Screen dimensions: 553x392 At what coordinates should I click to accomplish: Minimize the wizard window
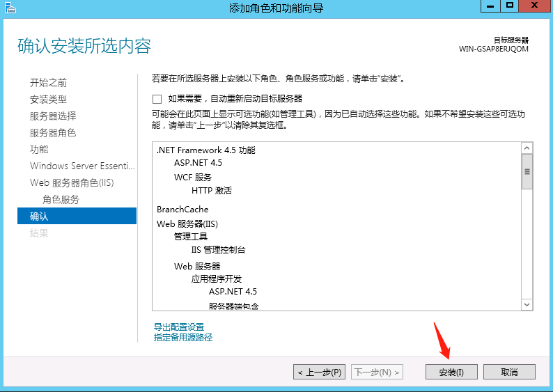(x=490, y=6)
